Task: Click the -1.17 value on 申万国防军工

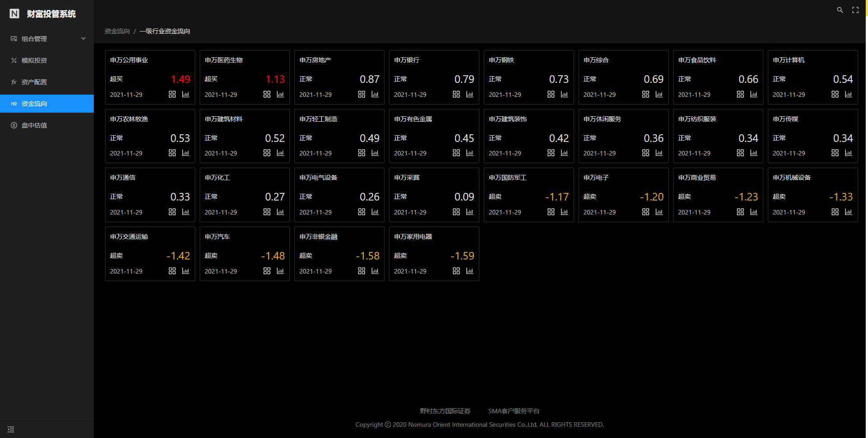Action: pos(557,197)
